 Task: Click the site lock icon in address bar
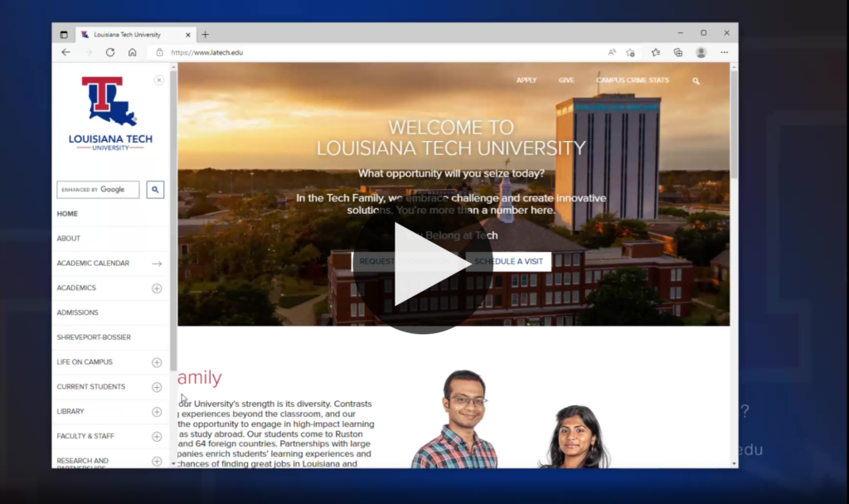tap(159, 52)
